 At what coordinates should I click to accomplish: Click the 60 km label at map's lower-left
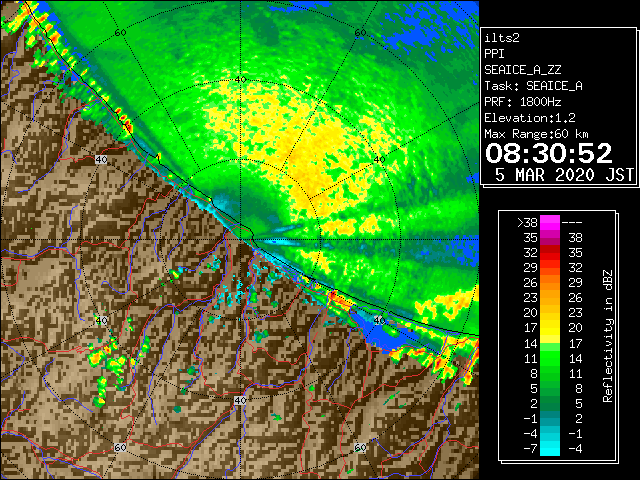tap(120, 448)
